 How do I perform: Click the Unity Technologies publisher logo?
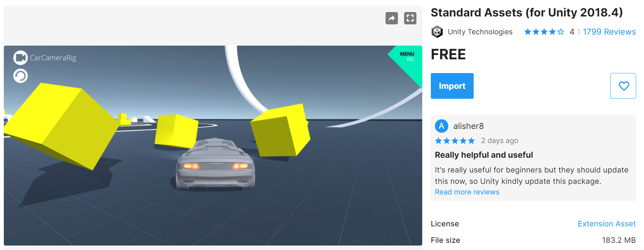(x=437, y=32)
